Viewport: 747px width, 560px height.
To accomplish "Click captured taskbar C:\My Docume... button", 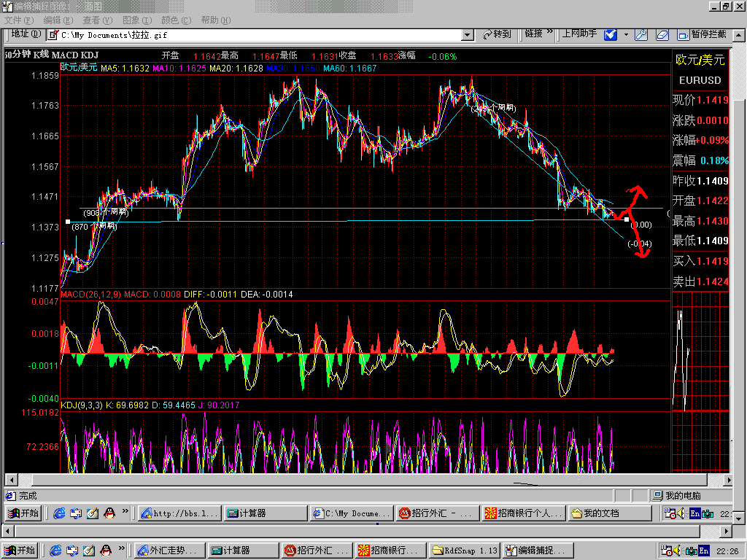I will (x=352, y=513).
